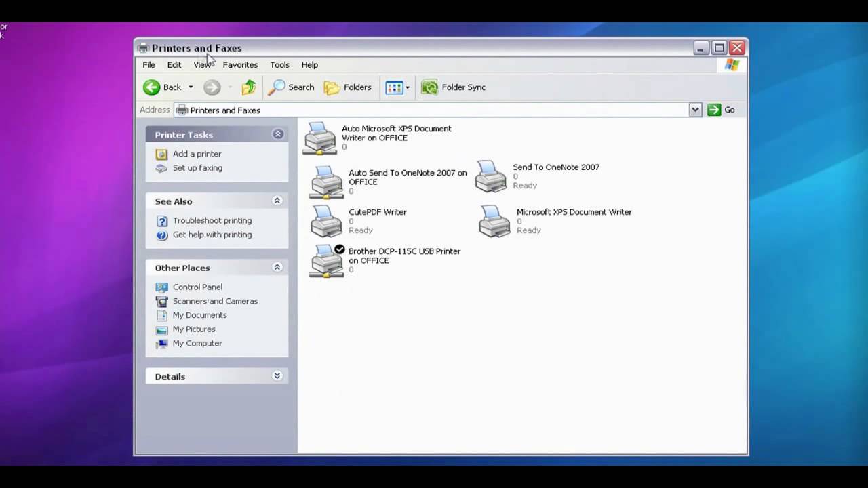Open Get help with printing link
The height and width of the screenshot is (488, 868).
(212, 235)
